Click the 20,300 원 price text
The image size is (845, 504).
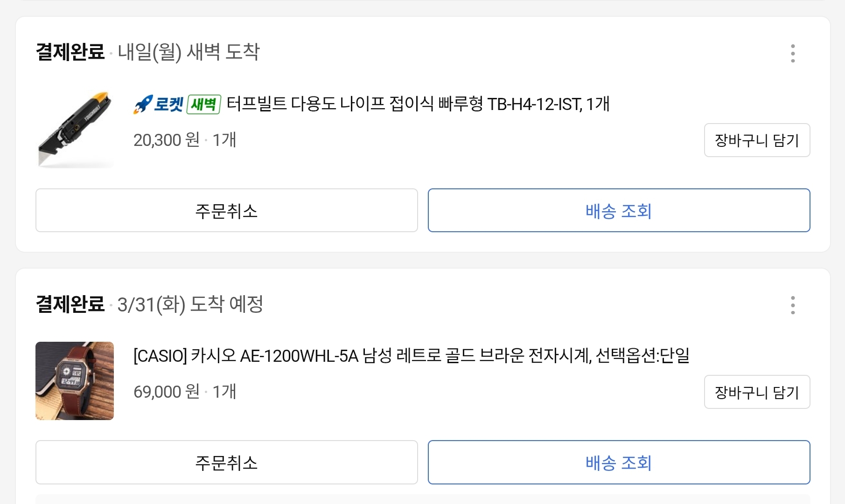pos(166,140)
